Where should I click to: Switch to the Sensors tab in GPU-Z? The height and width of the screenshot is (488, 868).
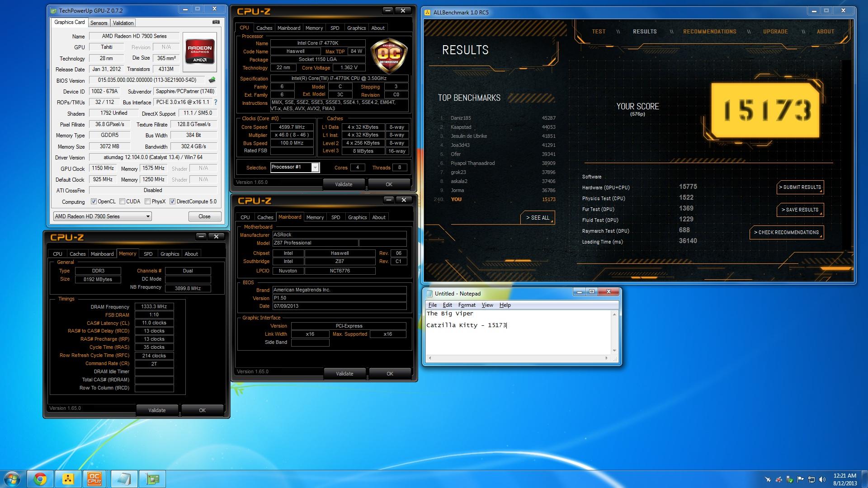(x=99, y=23)
